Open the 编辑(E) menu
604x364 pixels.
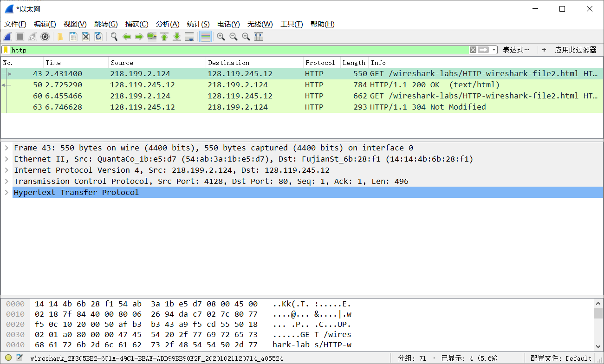click(x=45, y=24)
